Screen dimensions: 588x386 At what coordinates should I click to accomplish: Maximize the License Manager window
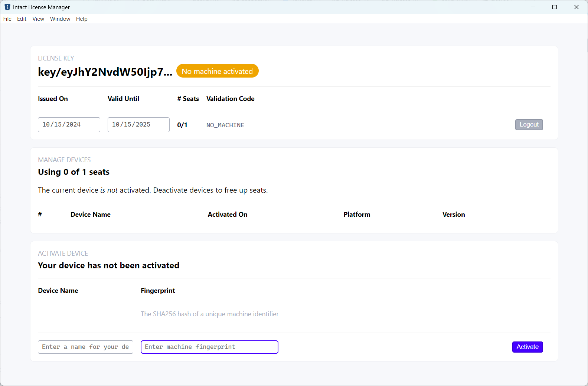(x=555, y=7)
